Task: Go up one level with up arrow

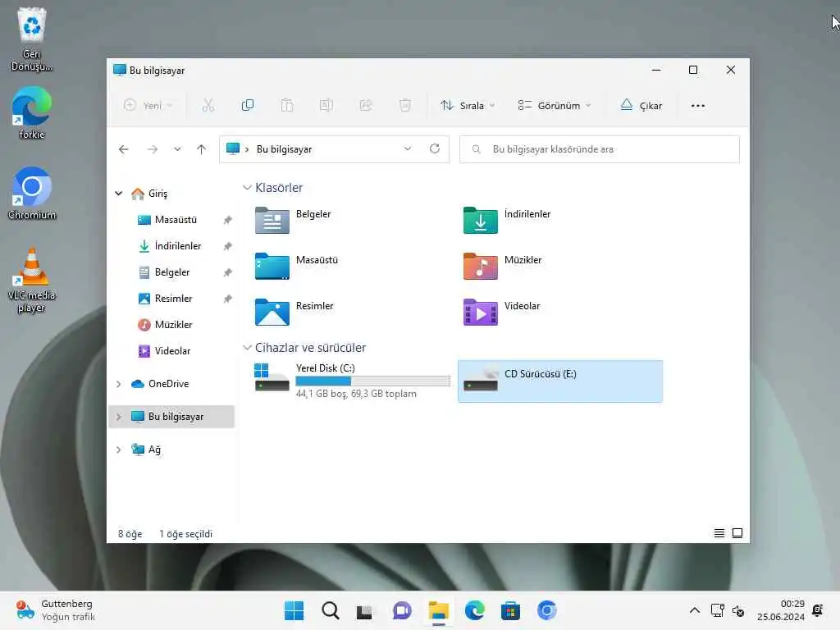Action: point(202,149)
